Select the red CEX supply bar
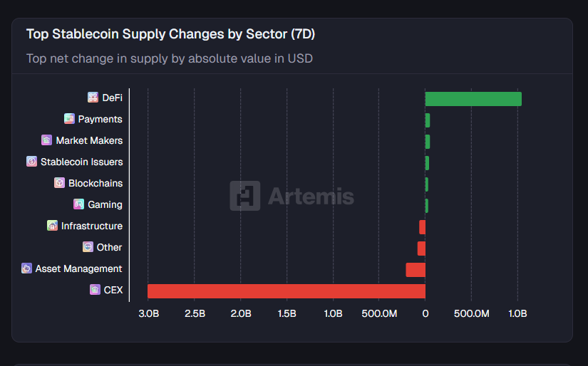588x366 pixels. [x=286, y=291]
